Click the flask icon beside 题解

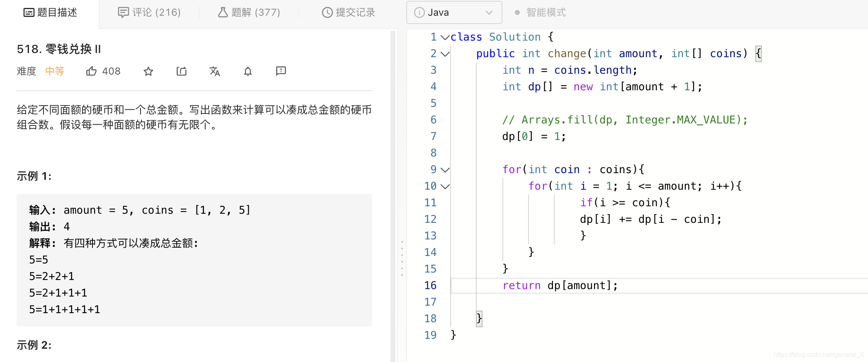coord(223,12)
